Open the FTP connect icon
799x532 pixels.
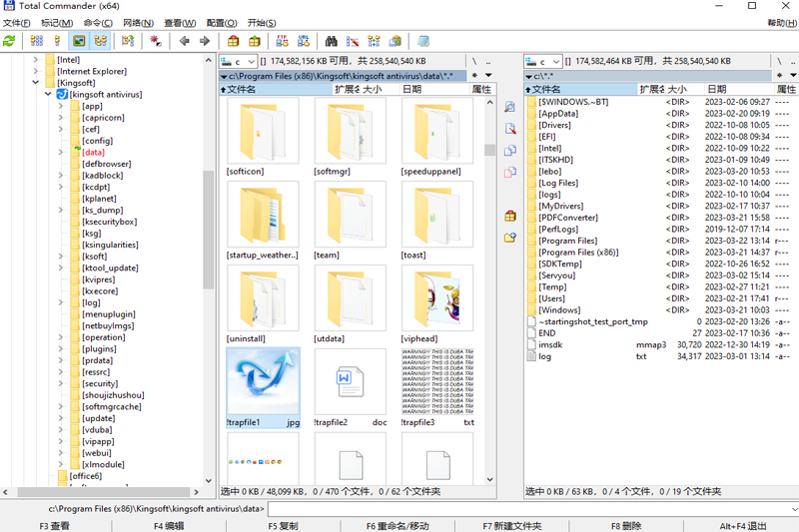[282, 41]
